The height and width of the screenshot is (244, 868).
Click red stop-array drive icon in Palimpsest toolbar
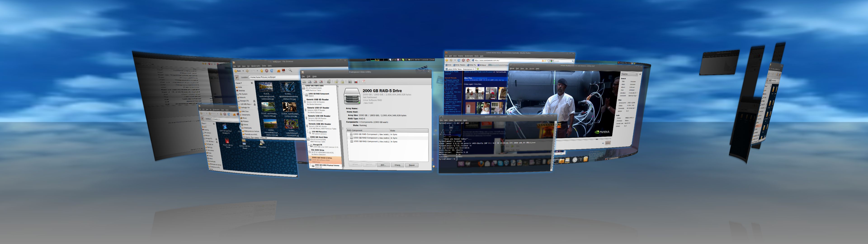(x=356, y=82)
